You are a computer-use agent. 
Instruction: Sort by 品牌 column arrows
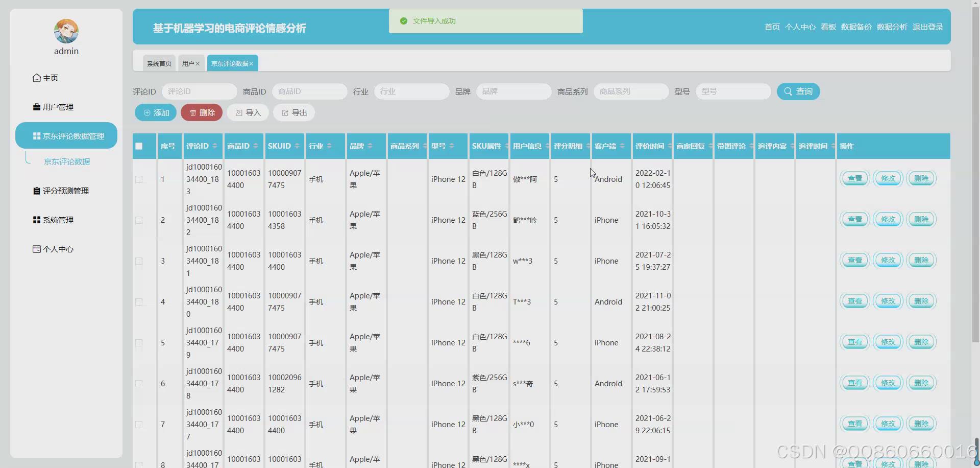tap(370, 146)
